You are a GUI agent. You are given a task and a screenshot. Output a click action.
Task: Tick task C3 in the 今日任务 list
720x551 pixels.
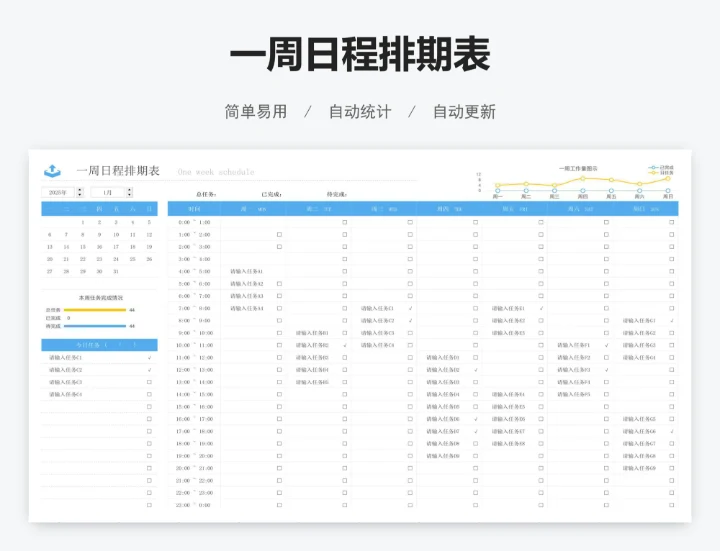[149, 382]
